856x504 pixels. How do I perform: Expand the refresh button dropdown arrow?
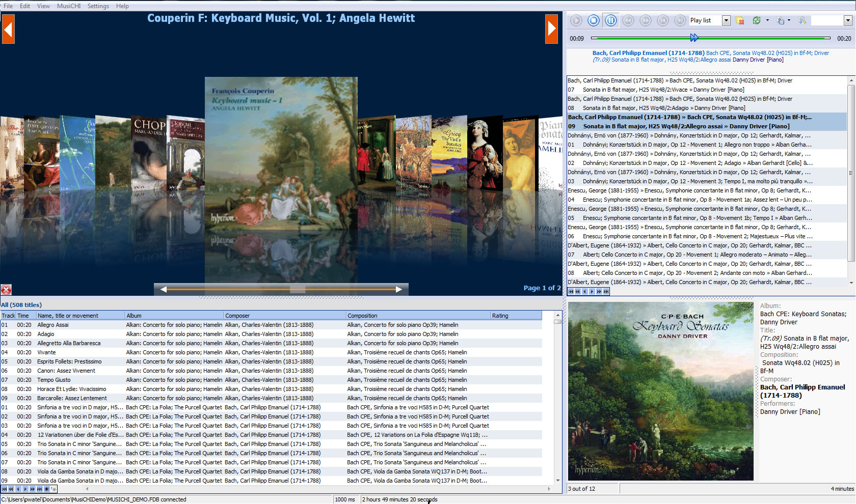coord(767,20)
